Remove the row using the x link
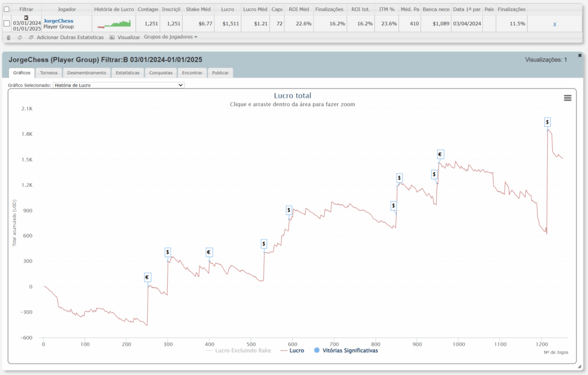The height and width of the screenshot is (375, 588). [554, 24]
